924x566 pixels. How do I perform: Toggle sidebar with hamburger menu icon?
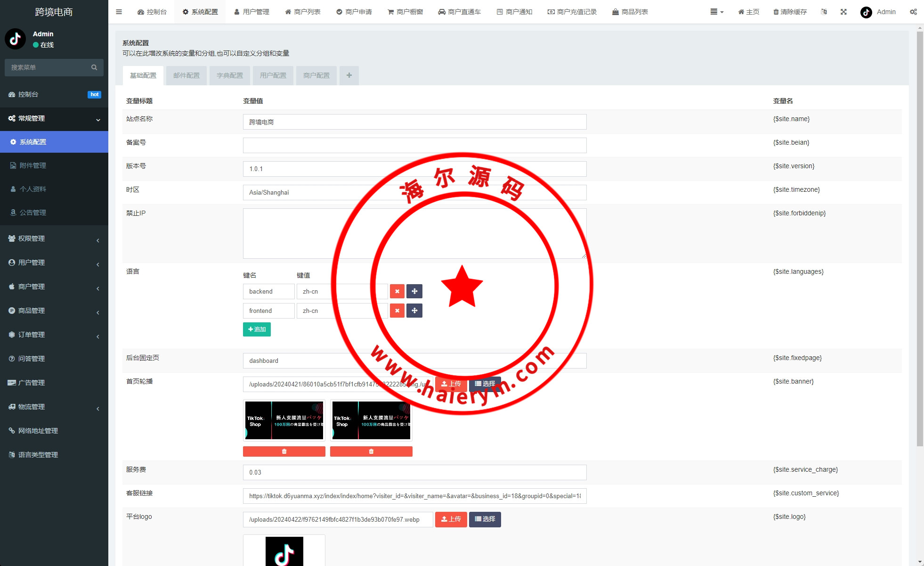click(119, 12)
